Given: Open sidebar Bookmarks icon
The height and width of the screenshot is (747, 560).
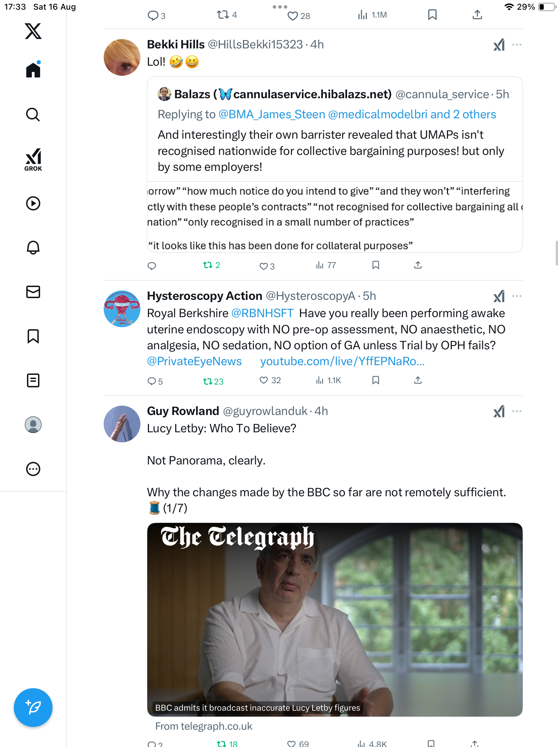Looking at the screenshot, I should coord(33,336).
